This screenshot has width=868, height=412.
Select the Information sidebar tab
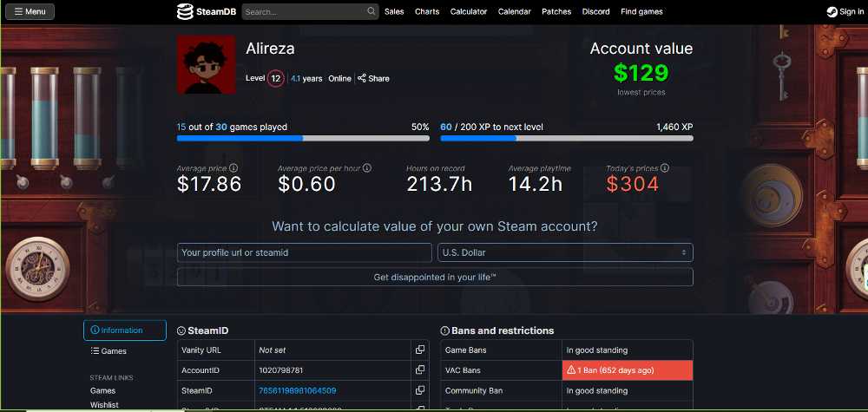tap(124, 330)
